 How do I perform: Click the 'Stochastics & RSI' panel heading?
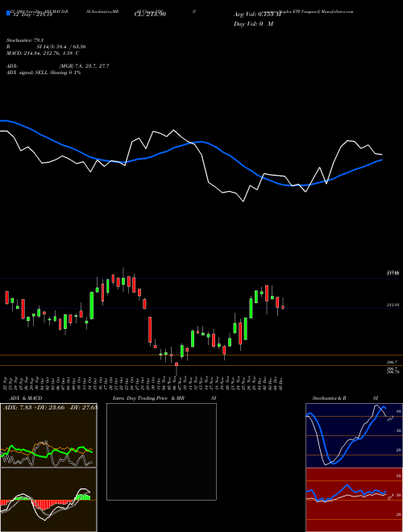pyautogui.click(x=345, y=398)
